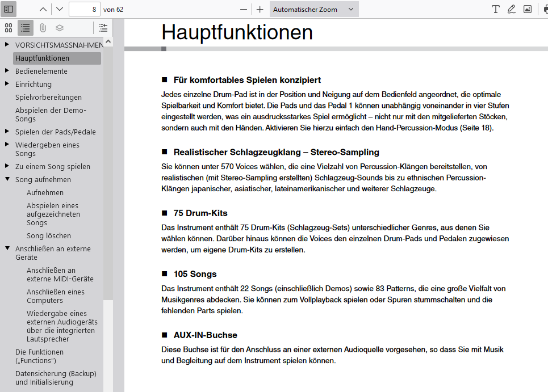Click the page number input field
The width and height of the screenshot is (548, 392).
pos(85,9)
